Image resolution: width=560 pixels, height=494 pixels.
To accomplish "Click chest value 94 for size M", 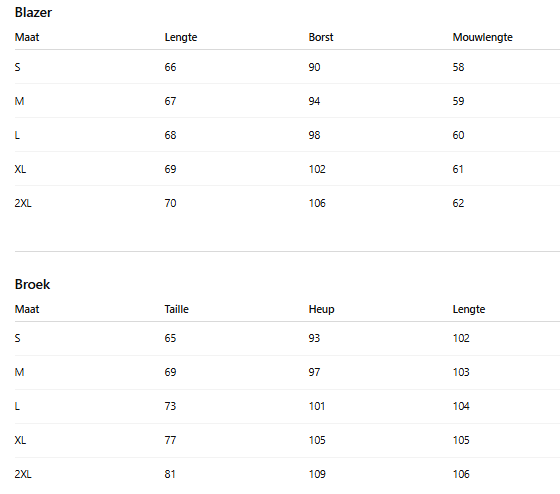I will coord(314,101).
